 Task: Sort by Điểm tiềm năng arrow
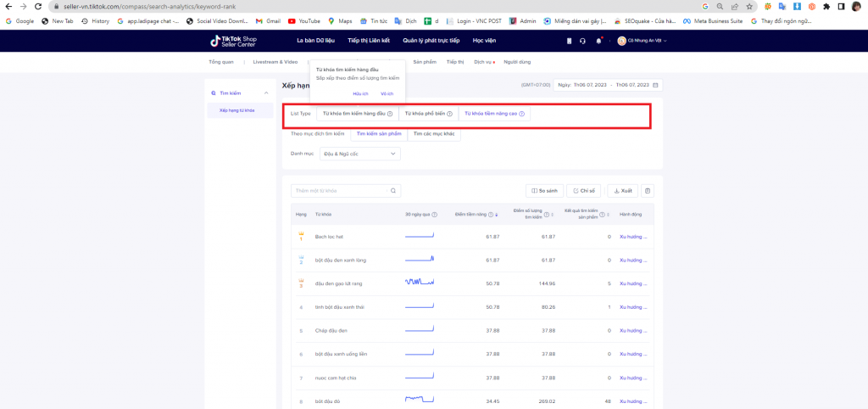coord(497,215)
